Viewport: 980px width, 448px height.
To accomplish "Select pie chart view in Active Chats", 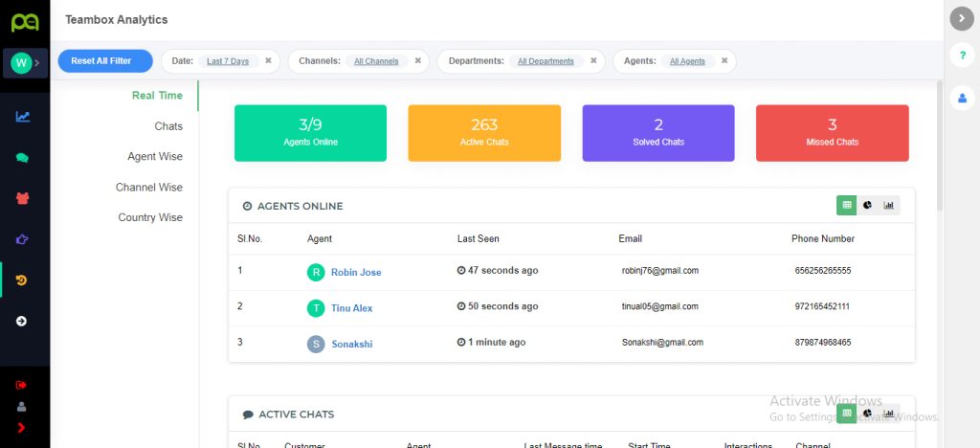I will click(x=867, y=413).
